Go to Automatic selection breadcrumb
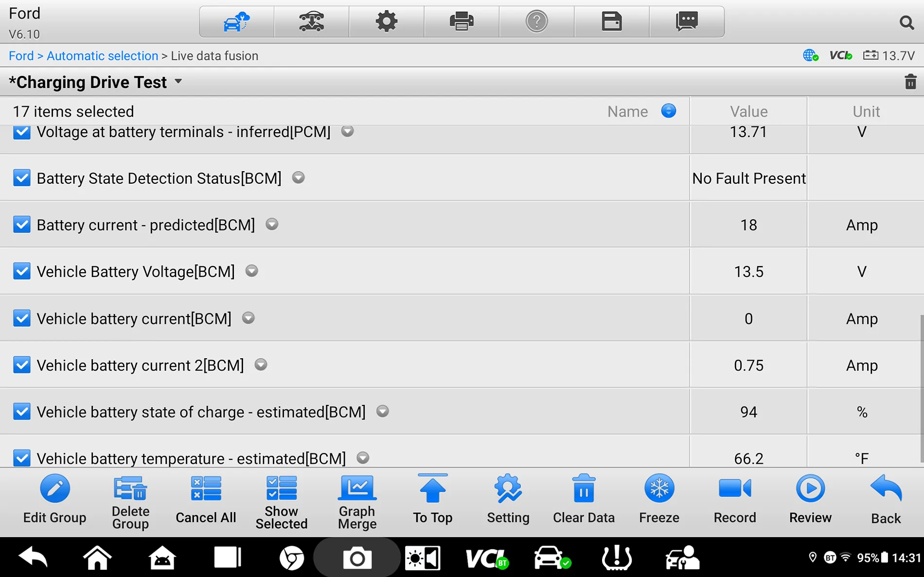Screen dimensions: 924x577 pos(103,56)
